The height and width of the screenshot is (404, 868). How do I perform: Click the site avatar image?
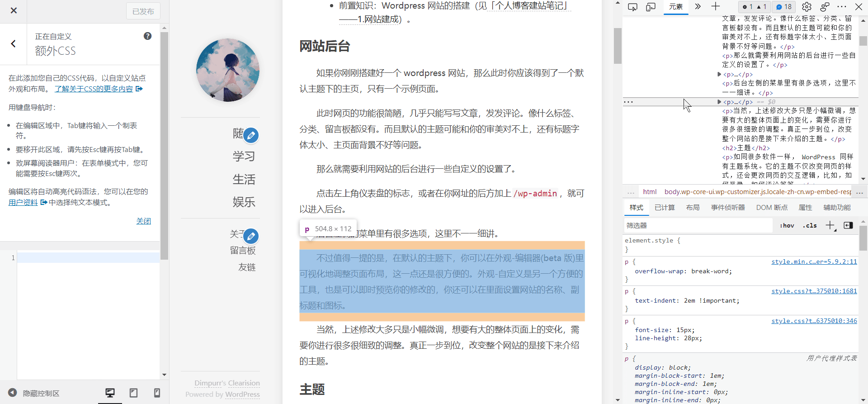[x=228, y=70]
